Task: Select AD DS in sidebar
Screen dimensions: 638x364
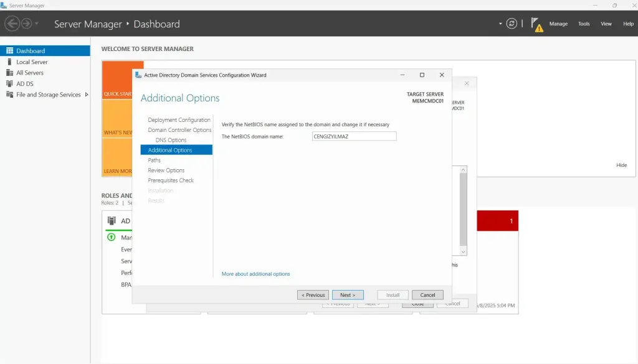Action: point(24,83)
